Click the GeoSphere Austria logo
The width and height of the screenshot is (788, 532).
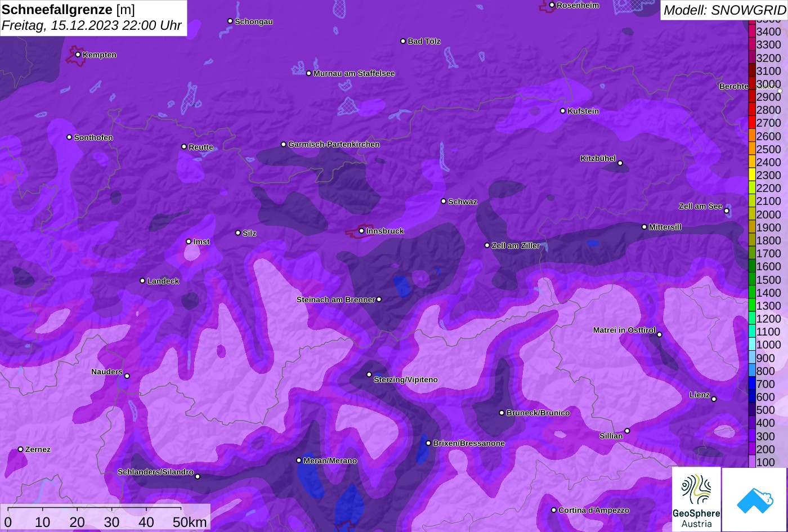coord(696,499)
